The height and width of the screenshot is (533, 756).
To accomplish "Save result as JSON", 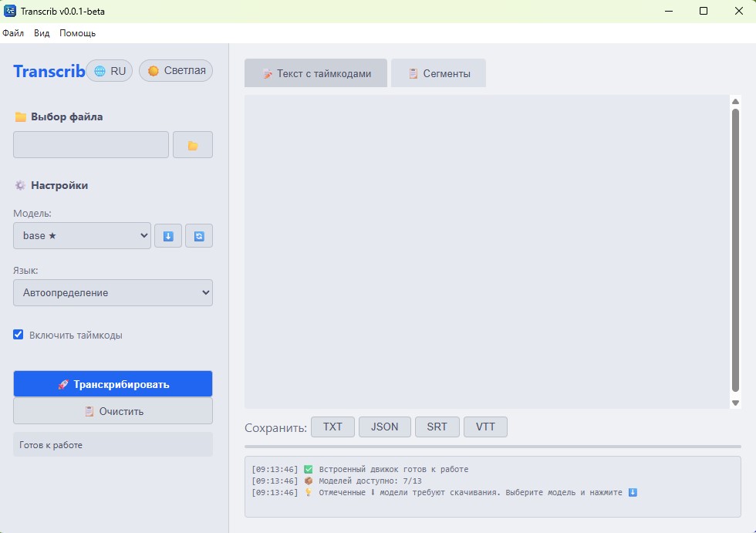I will 385,427.
